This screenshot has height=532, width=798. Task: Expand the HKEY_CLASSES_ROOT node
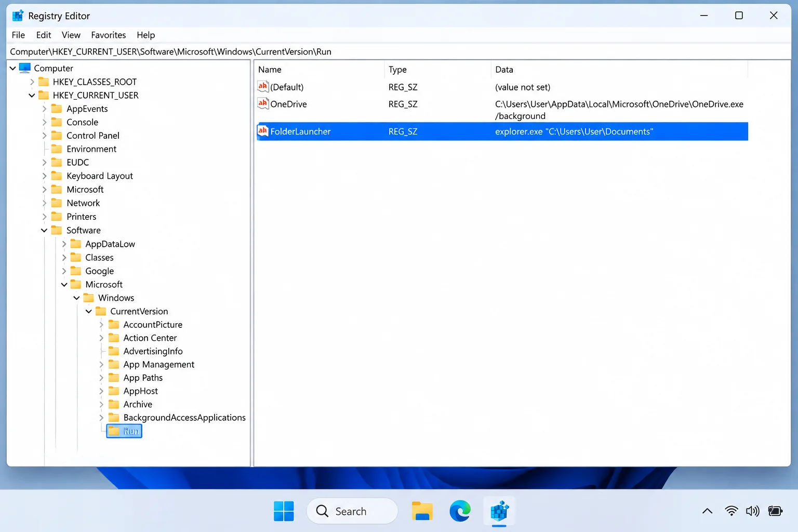pos(32,82)
